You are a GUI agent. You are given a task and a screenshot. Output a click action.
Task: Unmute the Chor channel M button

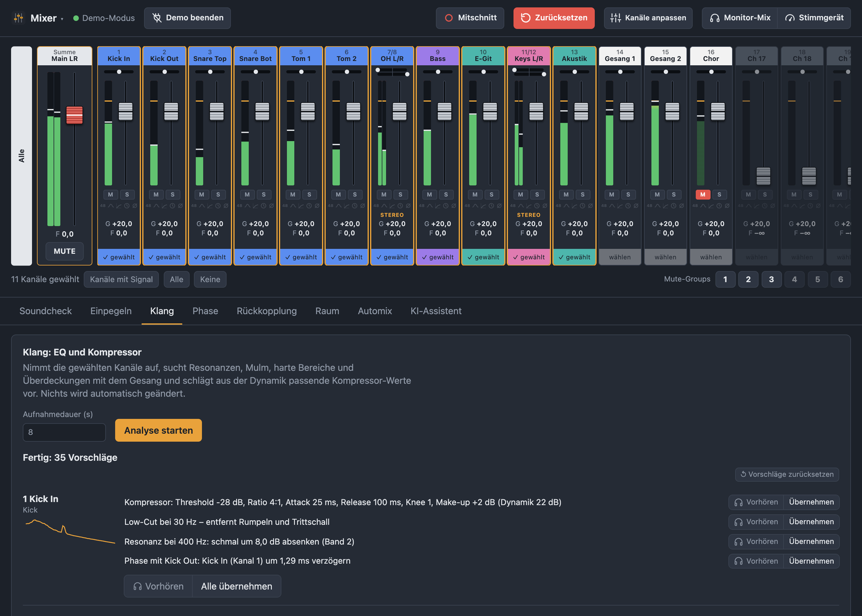click(703, 195)
